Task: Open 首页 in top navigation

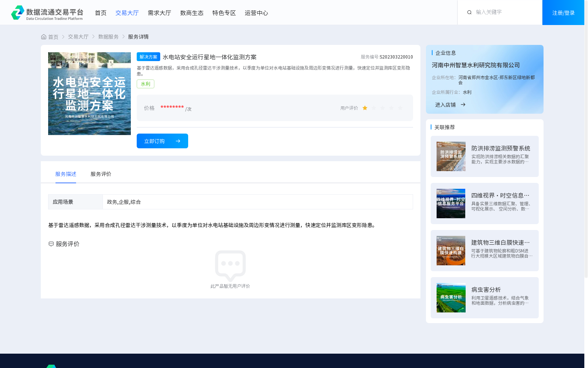Action: point(101,13)
